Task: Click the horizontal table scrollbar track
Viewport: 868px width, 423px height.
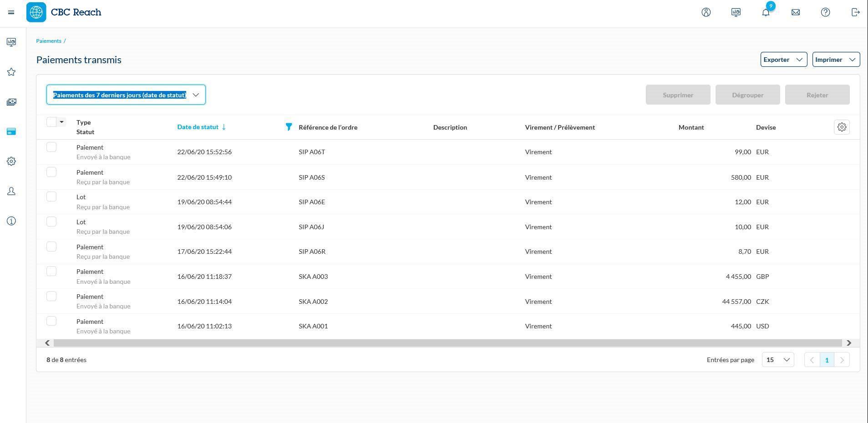Action: pos(448,343)
